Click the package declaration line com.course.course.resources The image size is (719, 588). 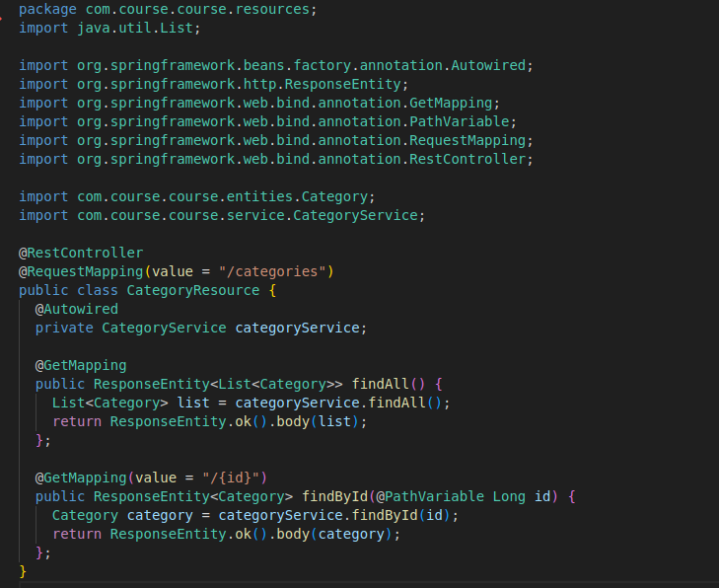pos(168,9)
